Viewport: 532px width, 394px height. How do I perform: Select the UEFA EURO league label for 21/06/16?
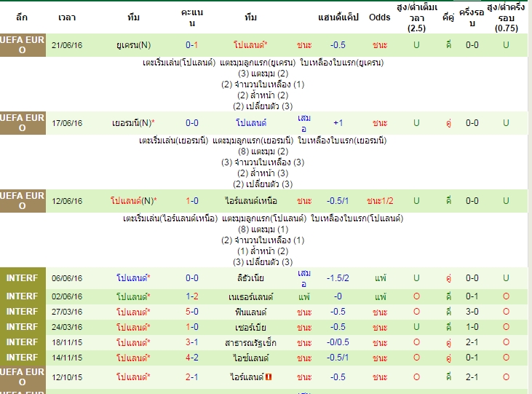pyautogui.click(x=23, y=45)
